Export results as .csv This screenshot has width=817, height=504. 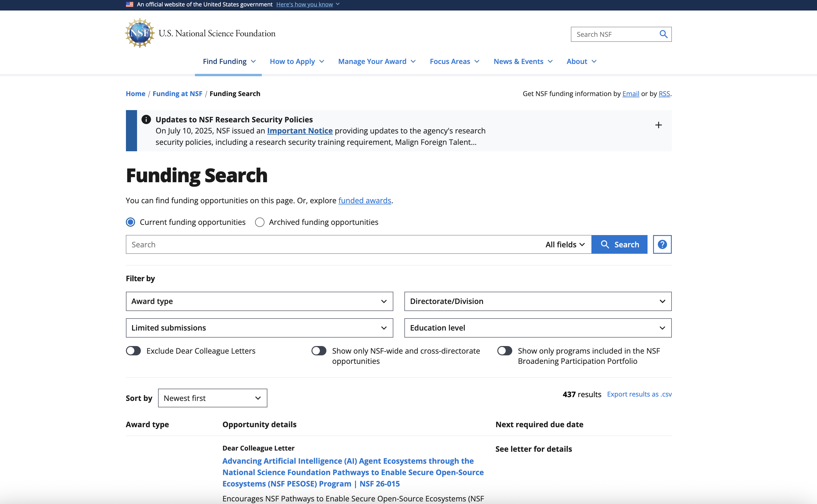point(639,394)
